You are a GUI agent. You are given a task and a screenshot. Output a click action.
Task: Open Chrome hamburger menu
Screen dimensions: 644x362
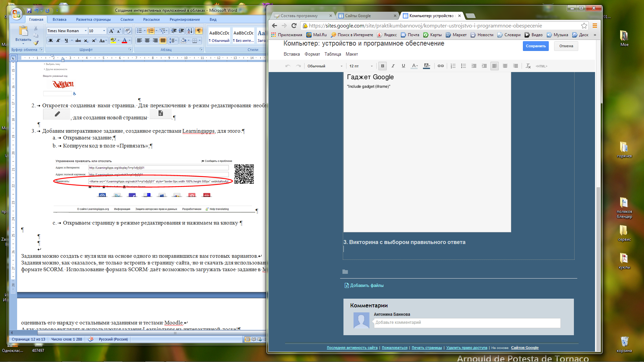(x=595, y=25)
